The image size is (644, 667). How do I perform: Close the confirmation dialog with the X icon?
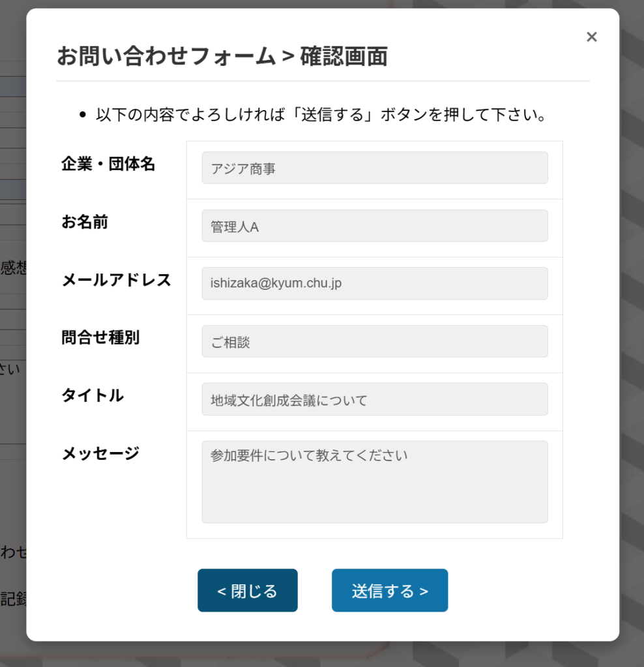[591, 37]
